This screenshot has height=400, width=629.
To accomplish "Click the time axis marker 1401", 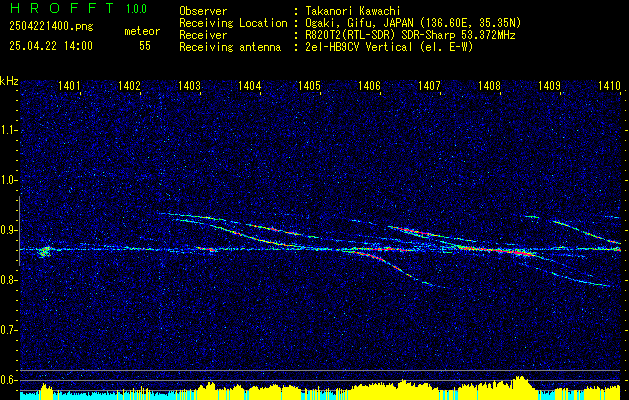I will tap(69, 85).
